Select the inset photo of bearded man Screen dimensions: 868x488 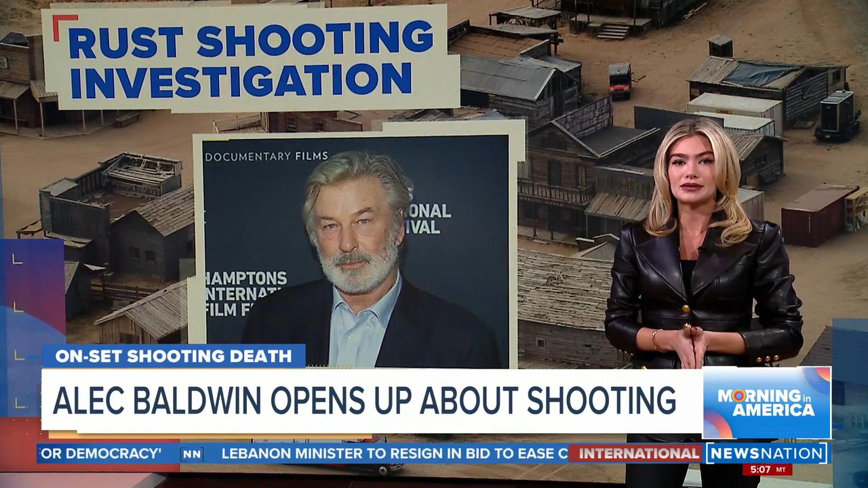[x=357, y=251]
